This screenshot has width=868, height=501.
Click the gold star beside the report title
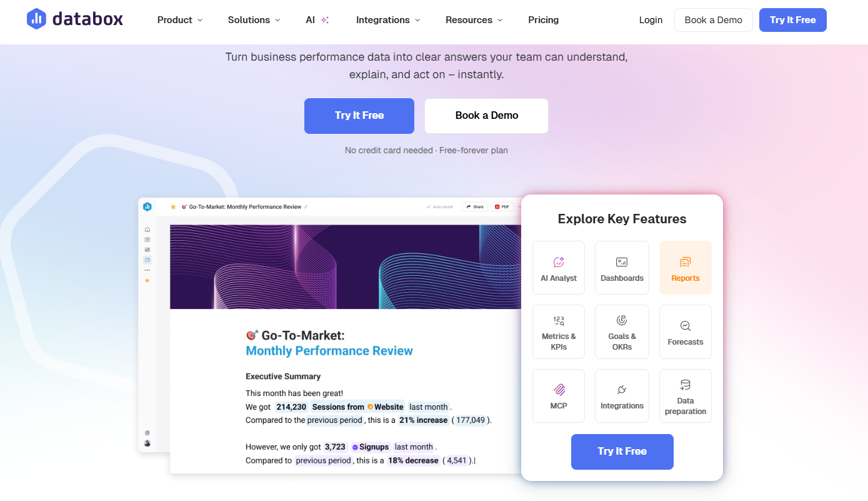point(173,207)
